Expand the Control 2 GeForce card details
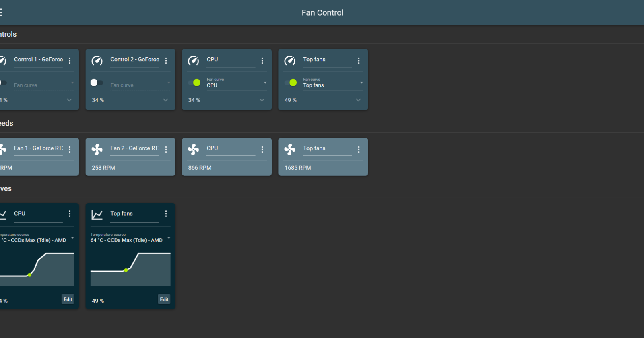 click(166, 100)
